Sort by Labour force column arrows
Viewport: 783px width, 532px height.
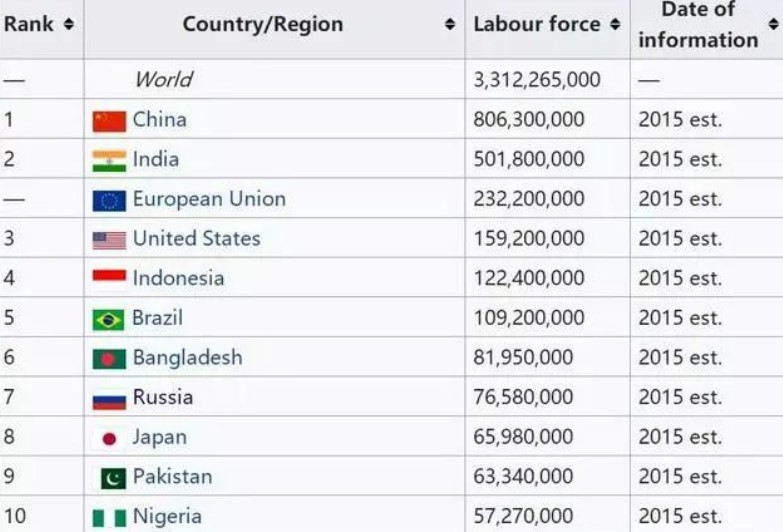[615, 24]
